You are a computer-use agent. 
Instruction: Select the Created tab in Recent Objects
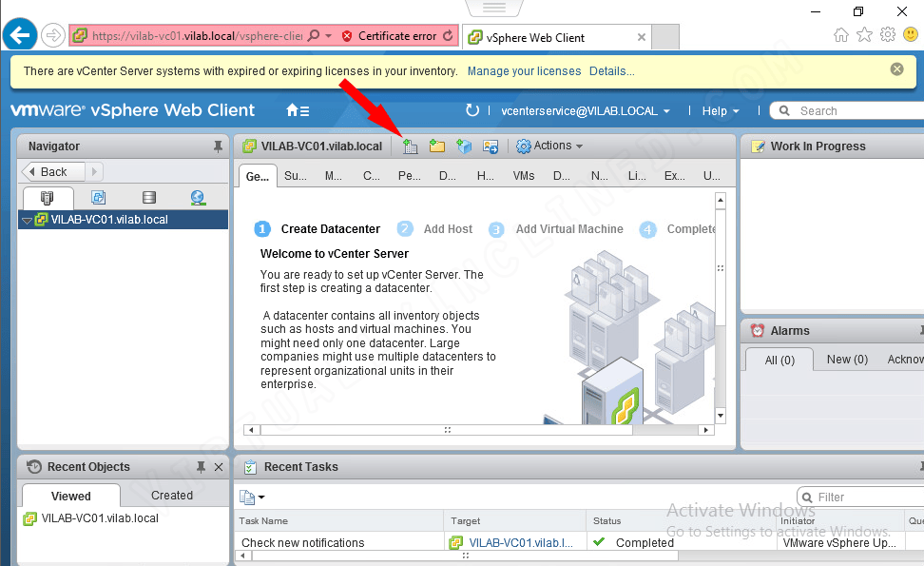click(x=172, y=496)
